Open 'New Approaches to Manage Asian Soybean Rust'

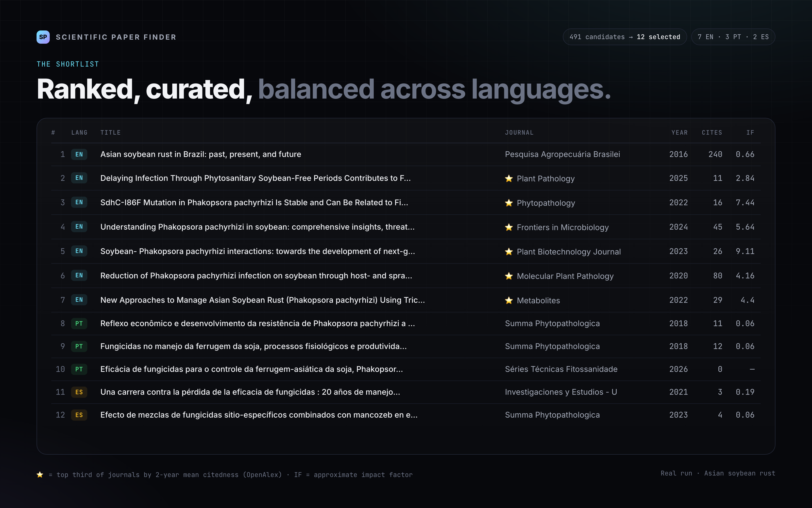(262, 300)
